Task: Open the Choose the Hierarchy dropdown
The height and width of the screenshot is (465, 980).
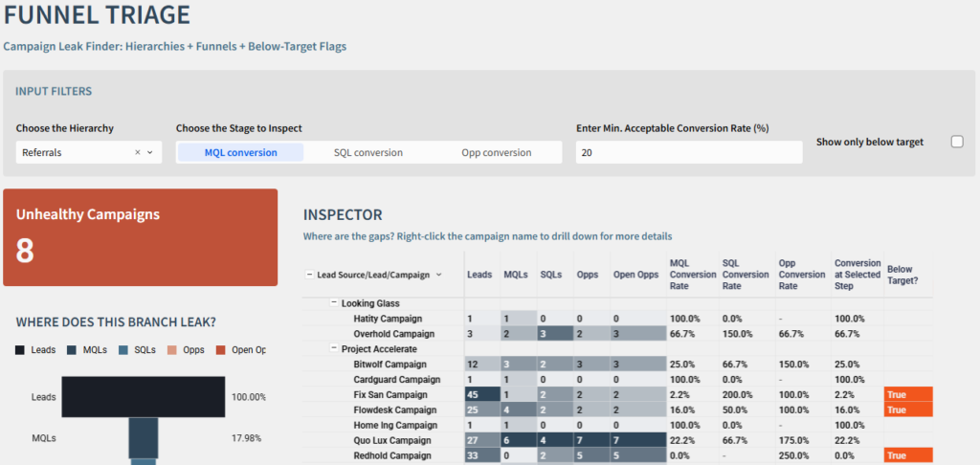Action: tap(150, 152)
